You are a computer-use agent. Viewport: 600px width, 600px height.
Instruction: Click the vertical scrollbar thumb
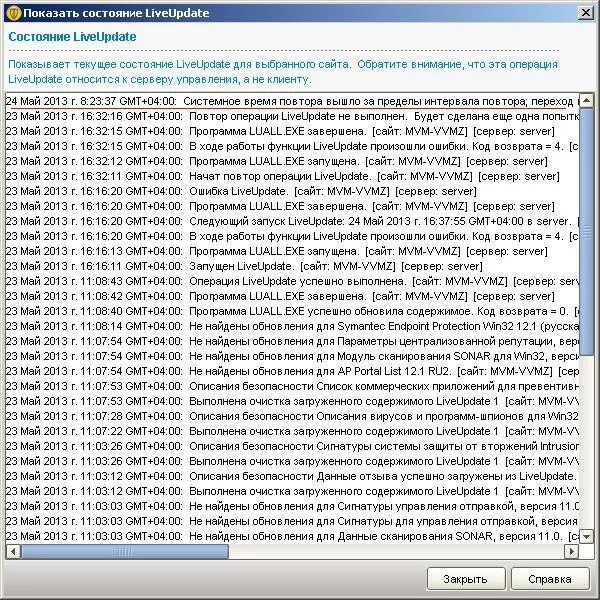coord(586,232)
